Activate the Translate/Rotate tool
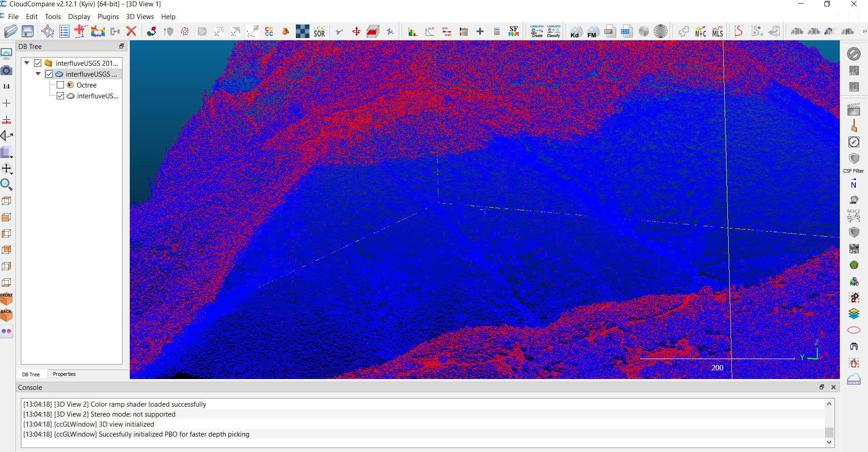 [357, 31]
